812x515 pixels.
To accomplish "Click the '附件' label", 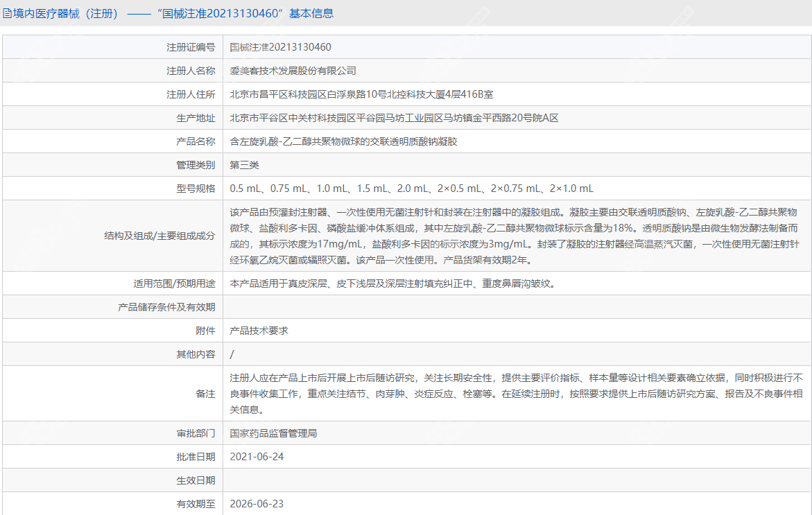I will (x=205, y=331).
